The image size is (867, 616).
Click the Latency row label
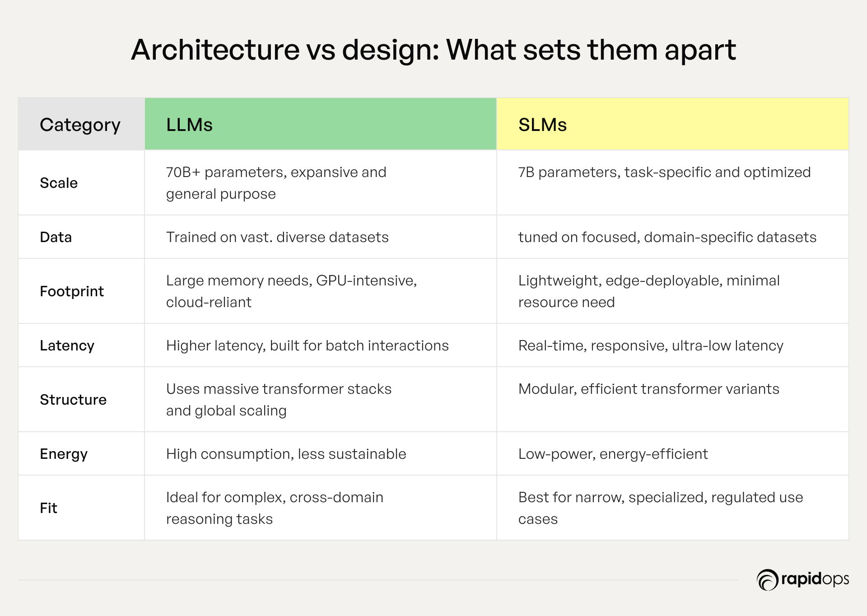pos(67,345)
